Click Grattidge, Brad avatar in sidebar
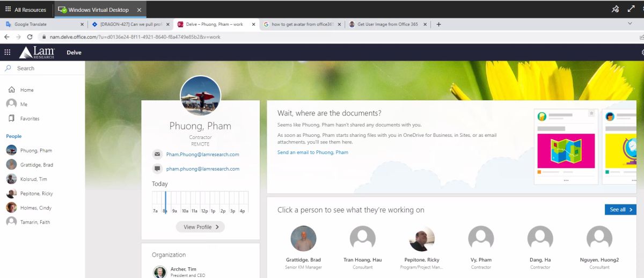 (x=11, y=165)
